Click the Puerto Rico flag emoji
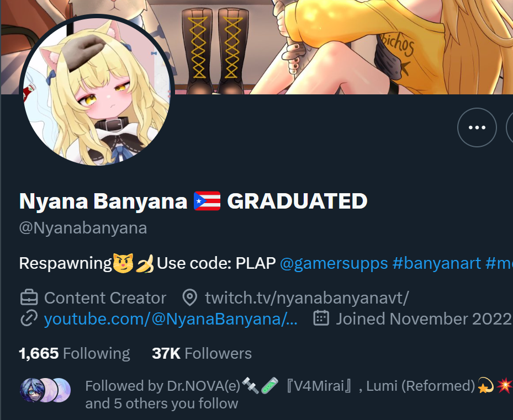 coord(207,201)
